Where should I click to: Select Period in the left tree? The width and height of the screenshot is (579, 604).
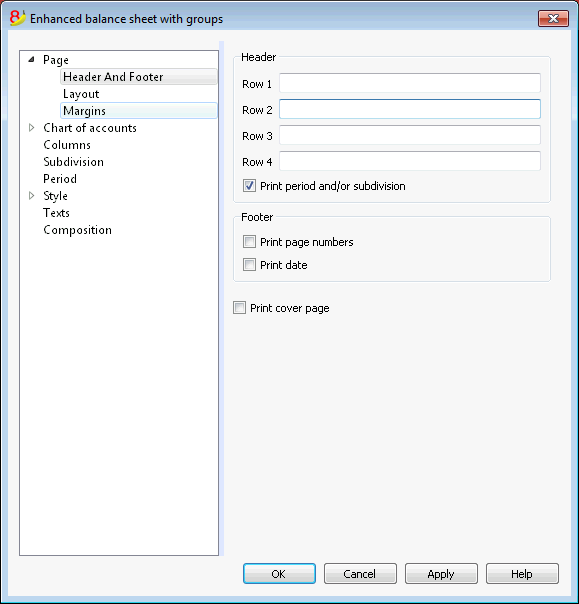tap(60, 179)
